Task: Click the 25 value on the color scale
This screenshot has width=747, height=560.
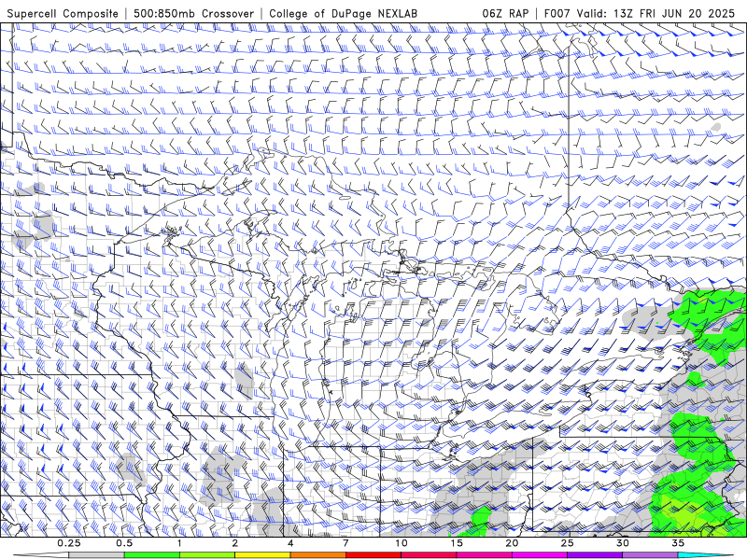Action: tap(567, 543)
